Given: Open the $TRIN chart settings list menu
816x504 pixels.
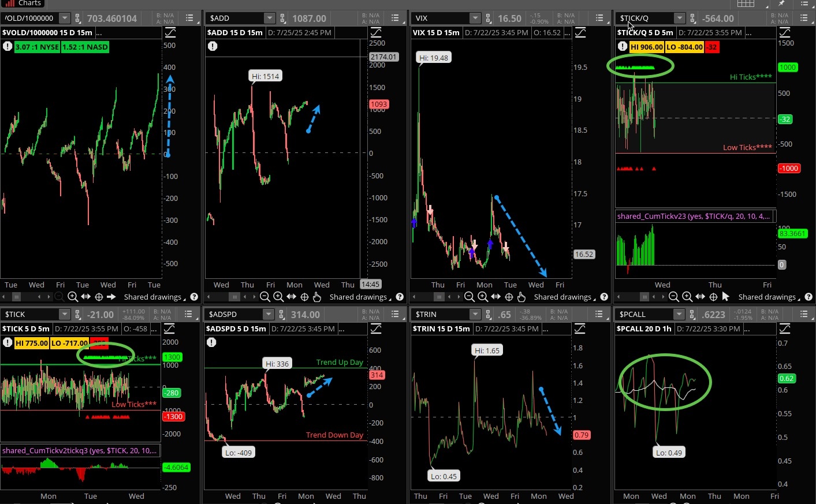Looking at the screenshot, I should [x=600, y=315].
